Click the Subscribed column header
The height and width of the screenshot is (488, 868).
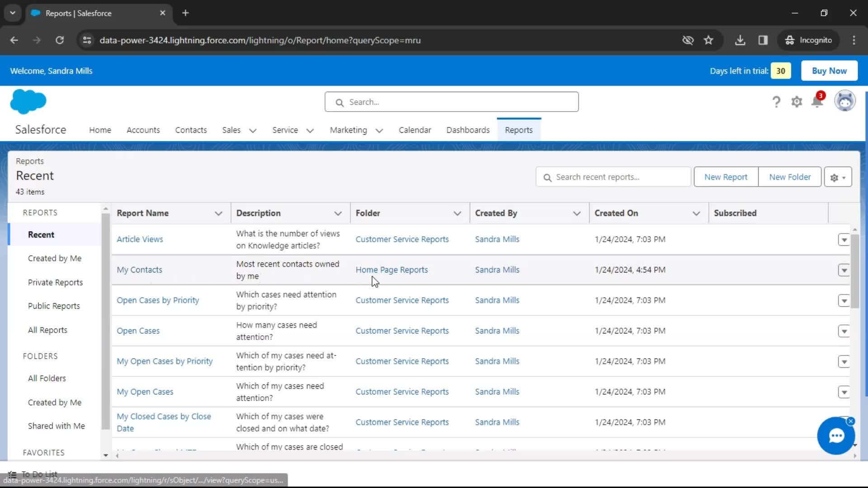point(735,213)
